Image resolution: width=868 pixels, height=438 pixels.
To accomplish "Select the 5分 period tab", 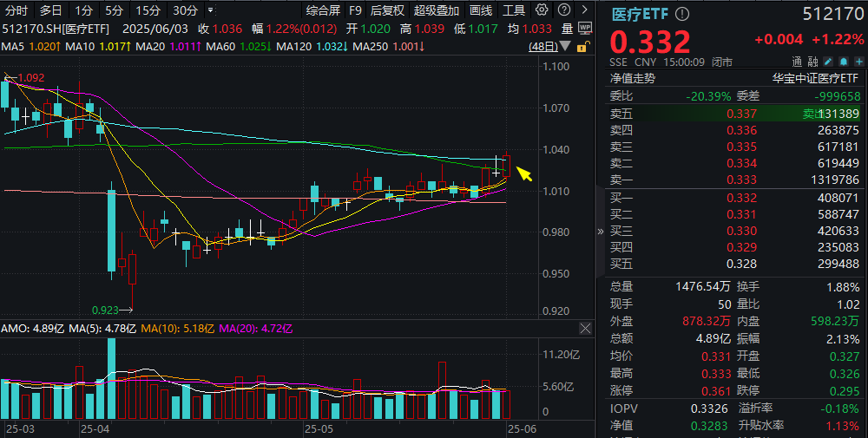I will tap(114, 10).
